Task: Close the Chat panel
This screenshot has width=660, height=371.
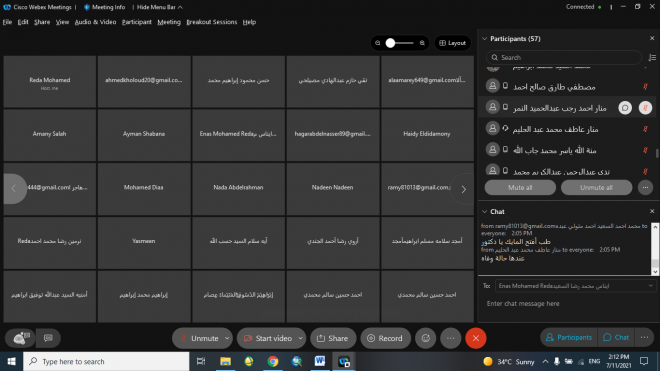Action: click(652, 211)
